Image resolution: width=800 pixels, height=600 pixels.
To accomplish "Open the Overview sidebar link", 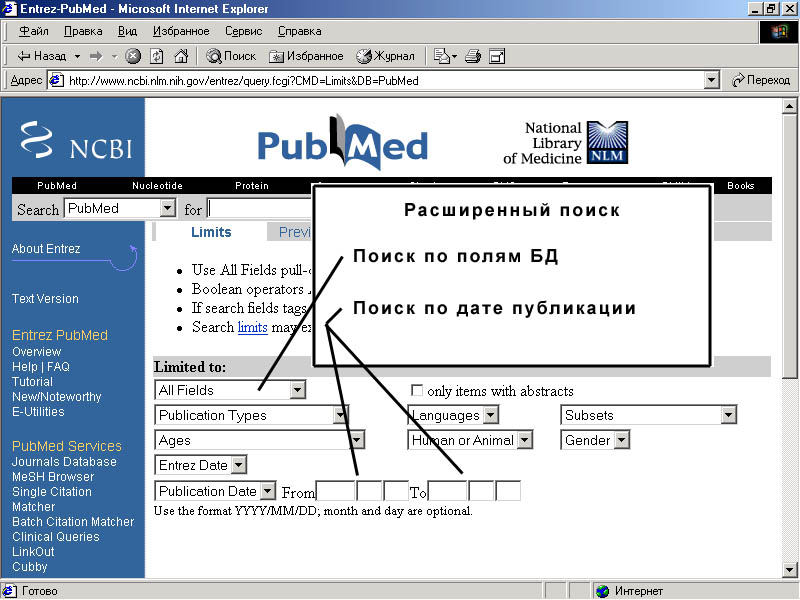I will (37, 352).
